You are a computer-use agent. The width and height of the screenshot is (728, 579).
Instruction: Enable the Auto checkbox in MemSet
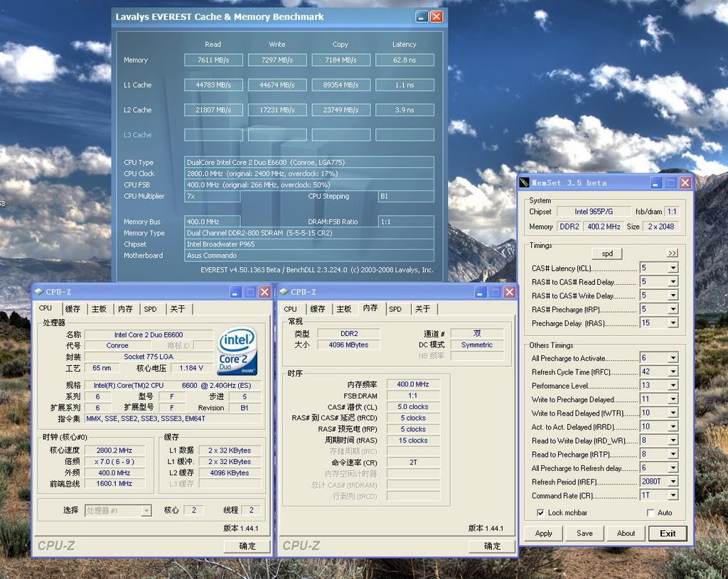pyautogui.click(x=651, y=512)
